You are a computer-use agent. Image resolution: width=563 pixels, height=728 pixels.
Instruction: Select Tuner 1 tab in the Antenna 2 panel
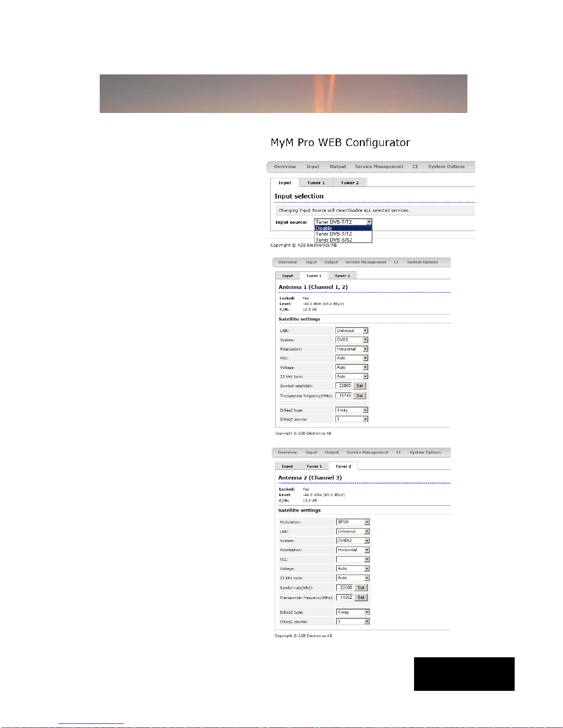tap(314, 466)
